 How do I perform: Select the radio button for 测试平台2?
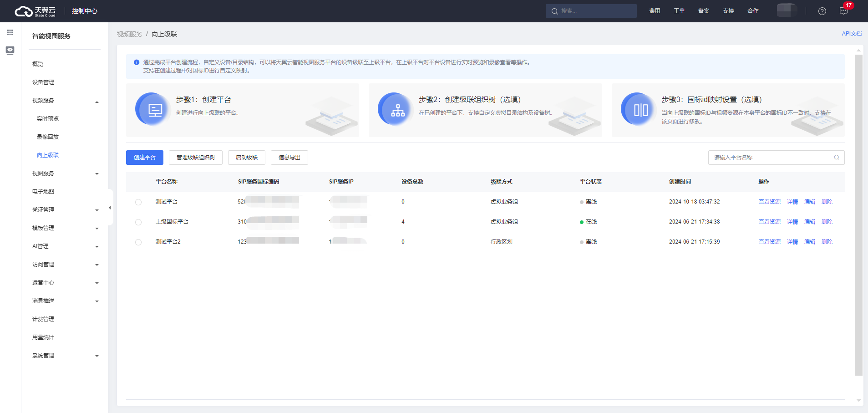[x=138, y=242]
